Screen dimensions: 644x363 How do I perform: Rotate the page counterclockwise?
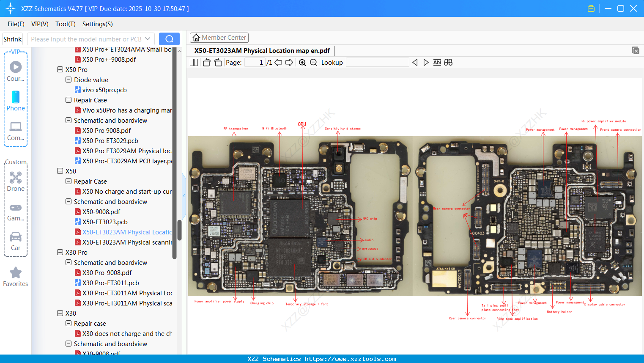(206, 62)
